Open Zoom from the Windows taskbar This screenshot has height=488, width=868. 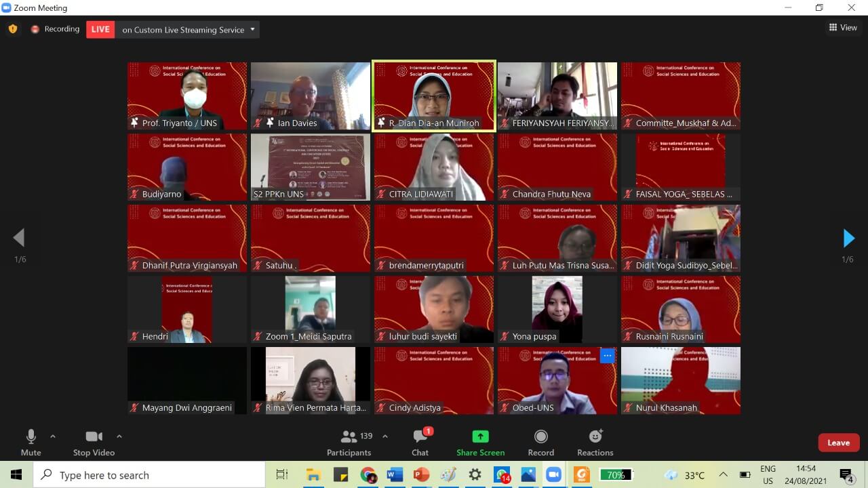(x=554, y=474)
